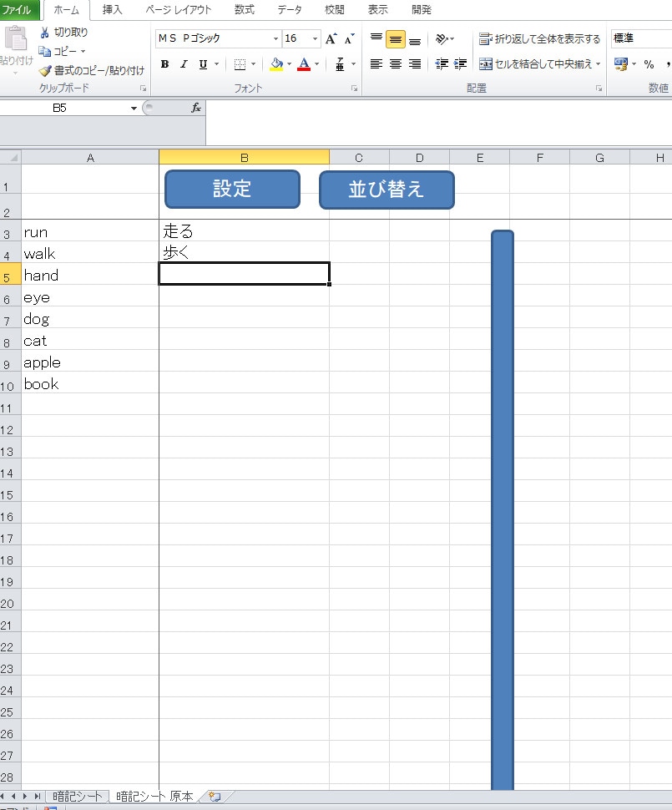Select middle vertical alignment

pyautogui.click(x=396, y=38)
